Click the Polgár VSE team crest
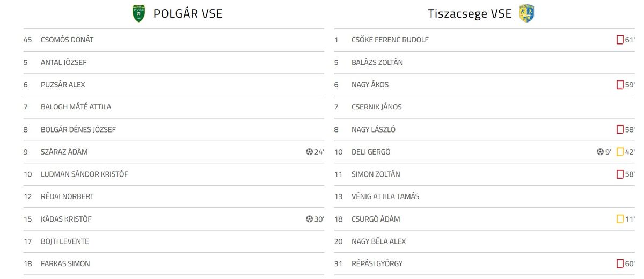This screenshot has width=644, height=279. (139, 13)
